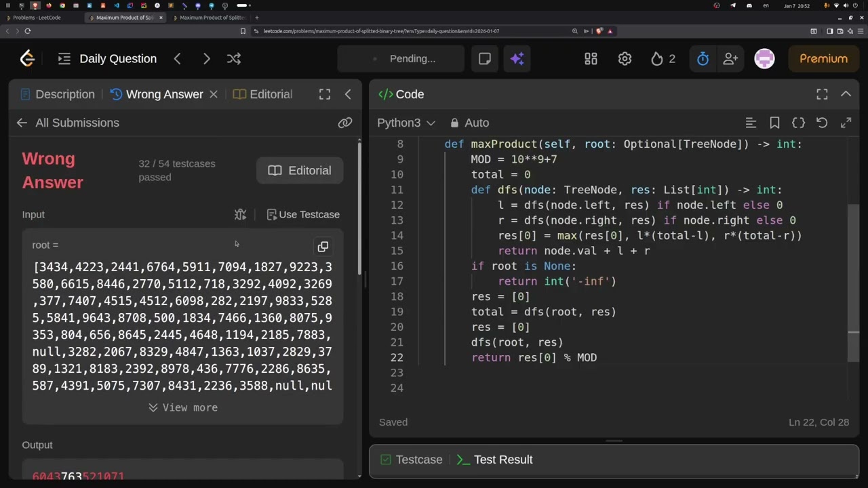Viewport: 868px width, 488px height.
Task: Open the Test Result tab
Action: pos(494,460)
